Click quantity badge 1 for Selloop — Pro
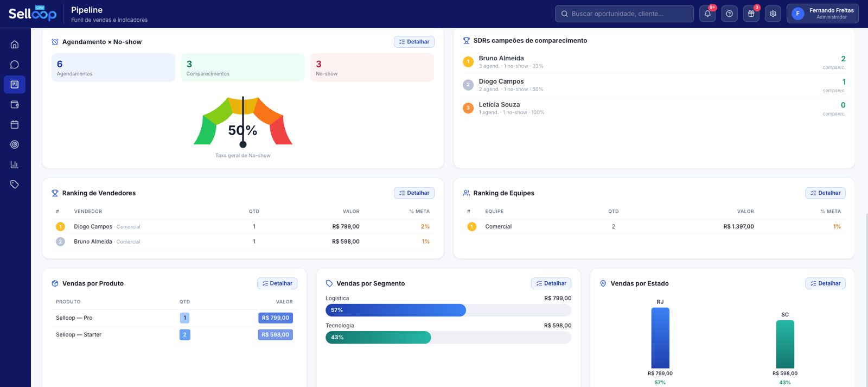 pyautogui.click(x=184, y=318)
